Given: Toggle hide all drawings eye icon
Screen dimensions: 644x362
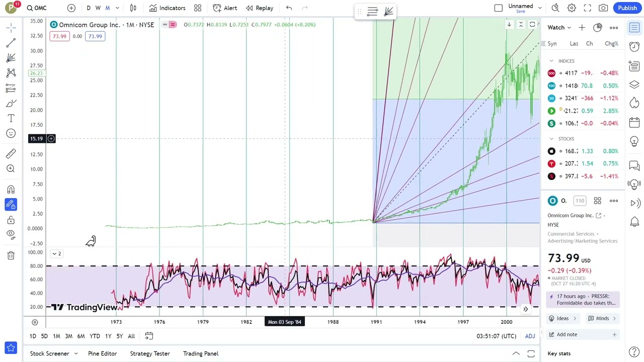Looking at the screenshot, I should (11, 234).
